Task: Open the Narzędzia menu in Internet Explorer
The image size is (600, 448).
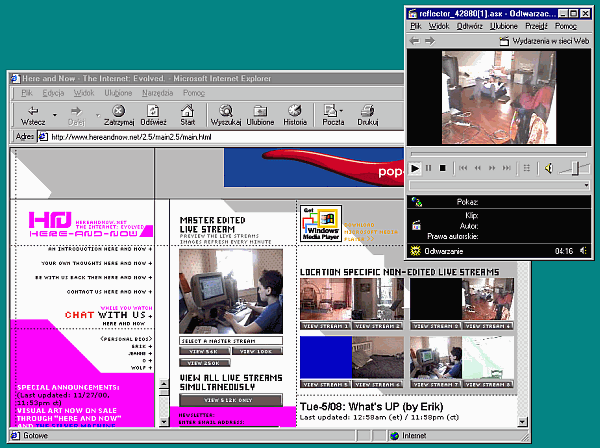Action: [x=157, y=93]
